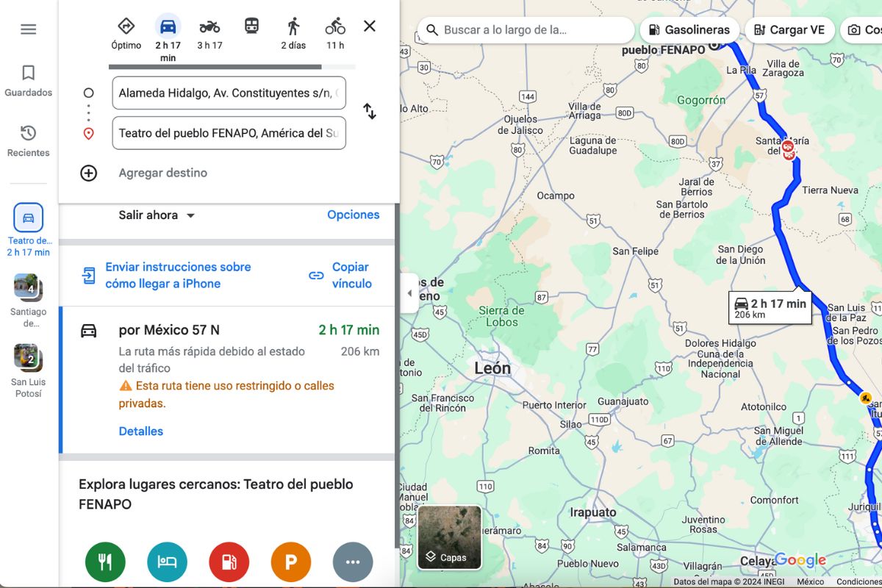Viewport: 882px width, 588px height.
Task: Collapse the side panel arrow
Action: click(x=409, y=293)
